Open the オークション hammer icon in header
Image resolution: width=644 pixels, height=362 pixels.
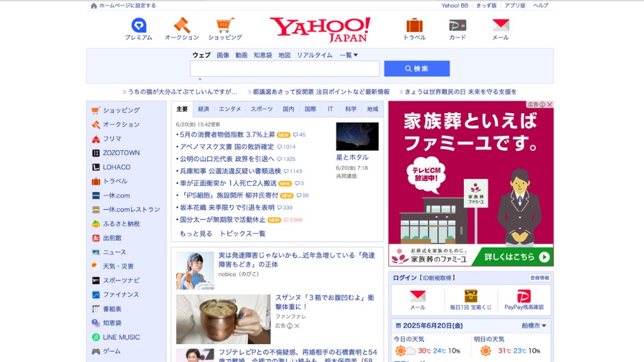pyautogui.click(x=182, y=25)
